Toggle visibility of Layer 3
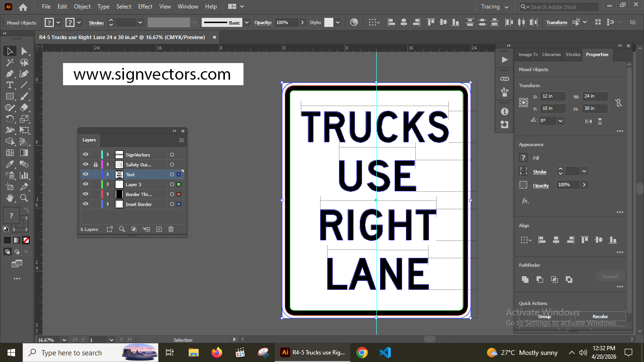 (x=85, y=184)
